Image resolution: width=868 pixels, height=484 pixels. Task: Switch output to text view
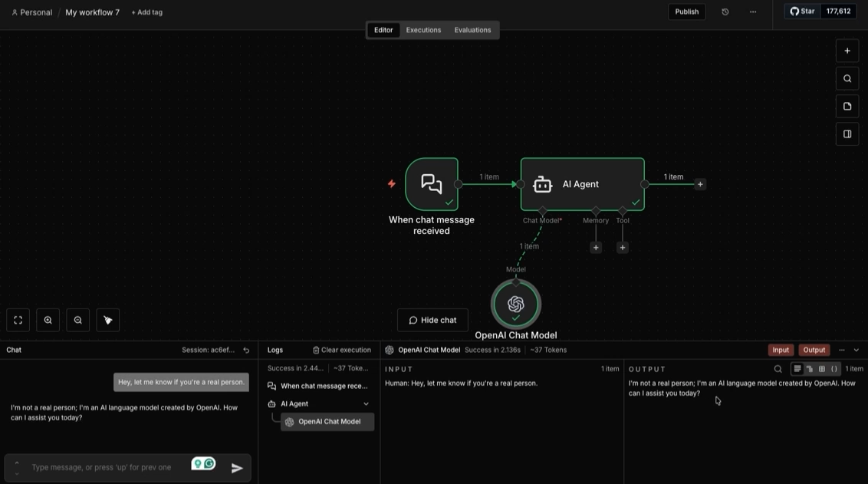click(797, 369)
